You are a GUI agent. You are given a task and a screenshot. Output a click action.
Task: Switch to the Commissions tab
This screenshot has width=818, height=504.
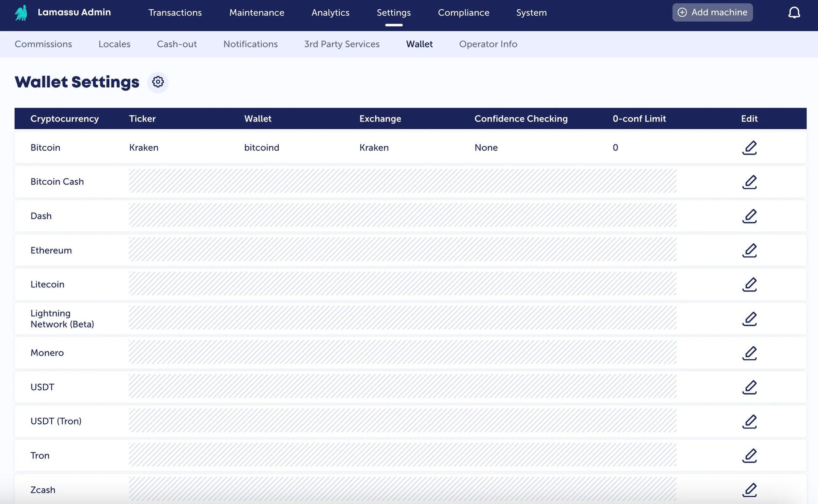pyautogui.click(x=43, y=44)
